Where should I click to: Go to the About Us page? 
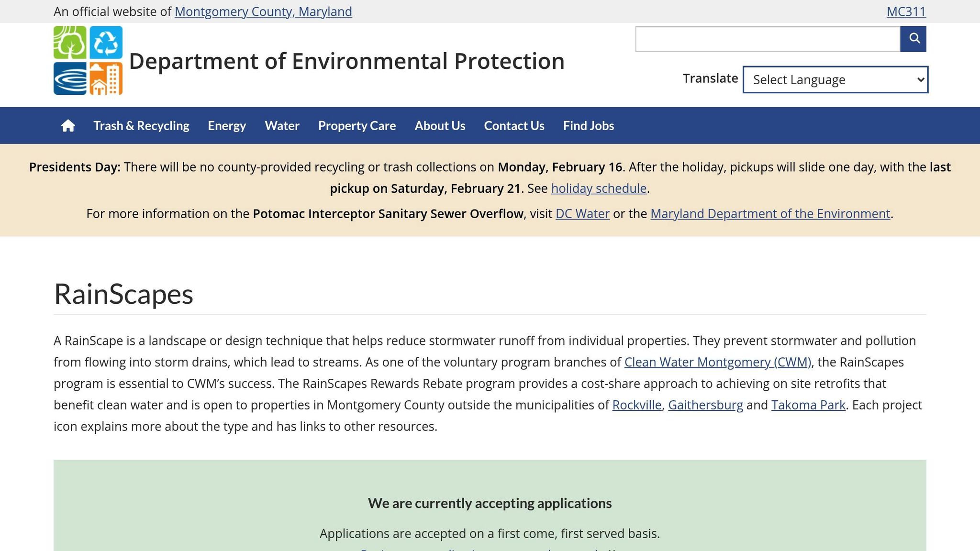pyautogui.click(x=440, y=126)
